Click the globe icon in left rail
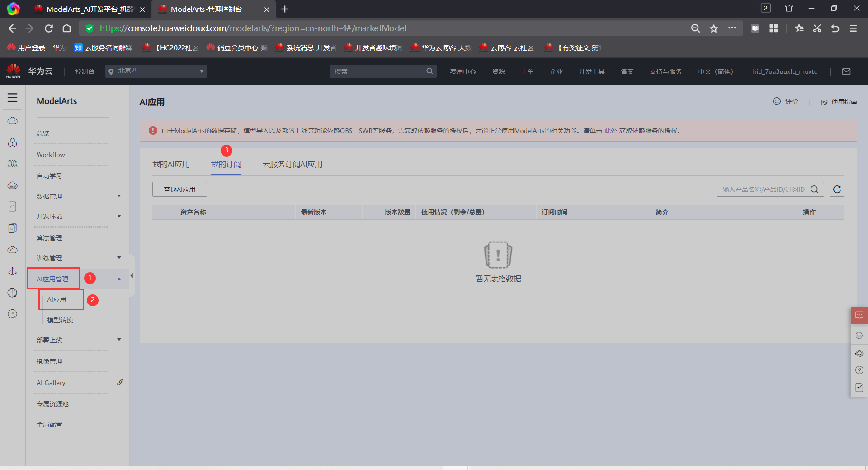Viewport: 868px width, 470px height. click(x=13, y=293)
